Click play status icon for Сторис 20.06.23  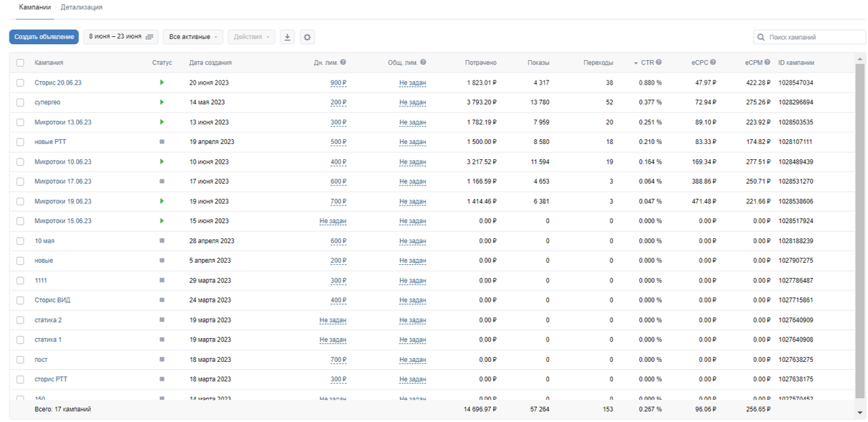(161, 83)
